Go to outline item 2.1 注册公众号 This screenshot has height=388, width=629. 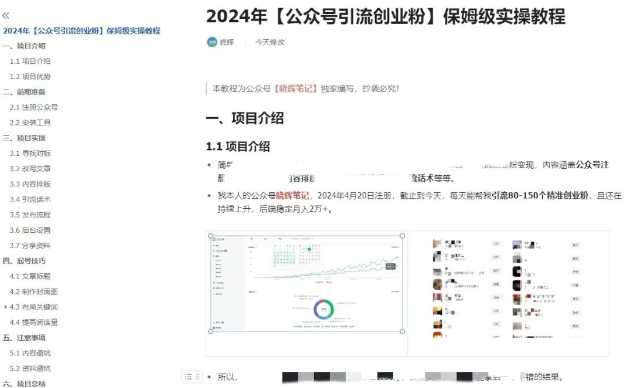34,107
